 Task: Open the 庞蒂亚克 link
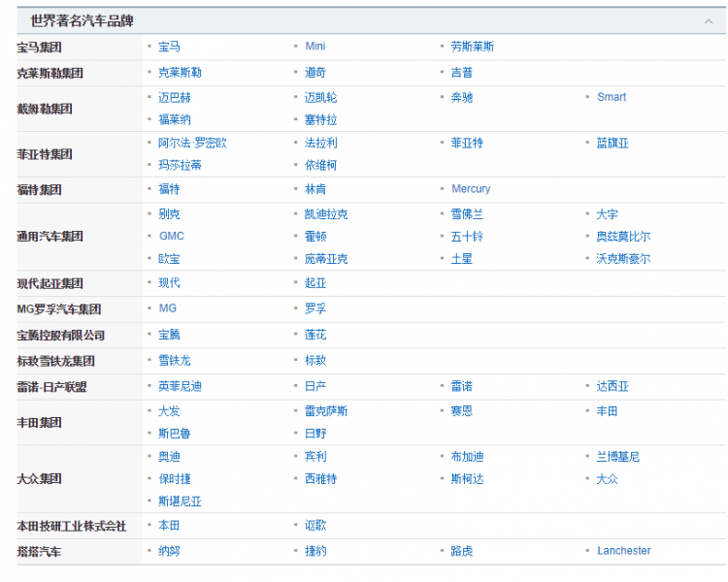point(326,259)
